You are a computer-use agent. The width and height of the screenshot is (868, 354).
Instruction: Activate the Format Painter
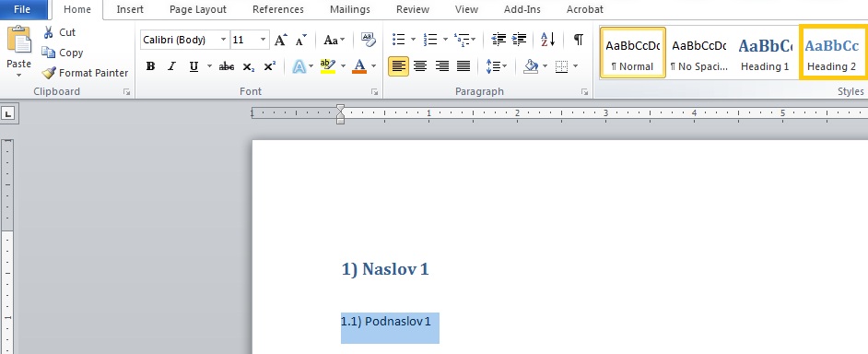[x=86, y=73]
